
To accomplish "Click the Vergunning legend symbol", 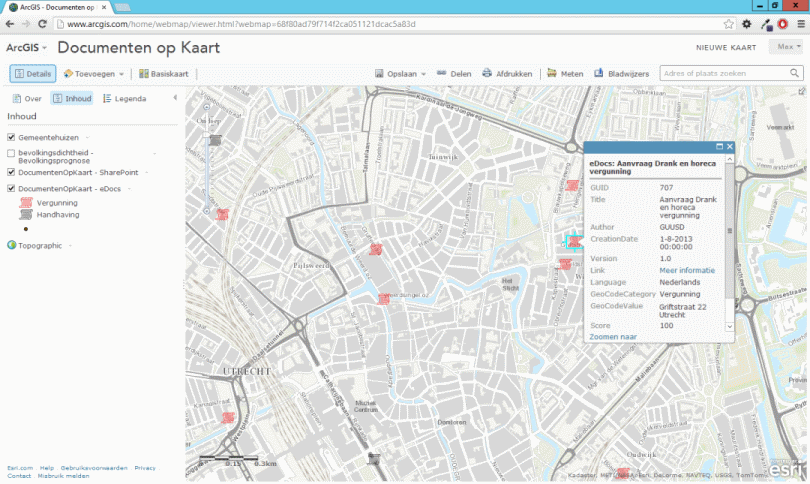I will tap(26, 202).
